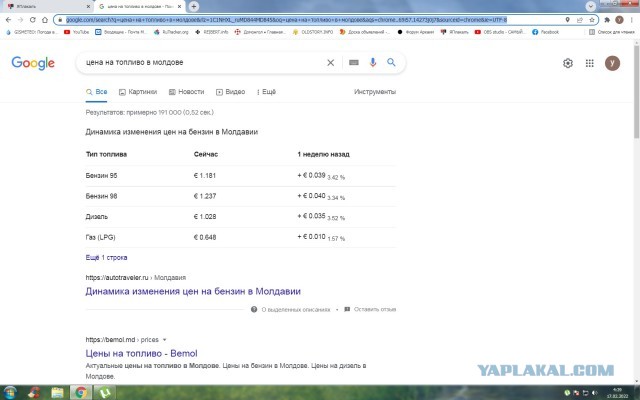640x400 pixels.
Task: Close the ЯПлакалъ tab
Action: pyautogui.click(x=89, y=7)
